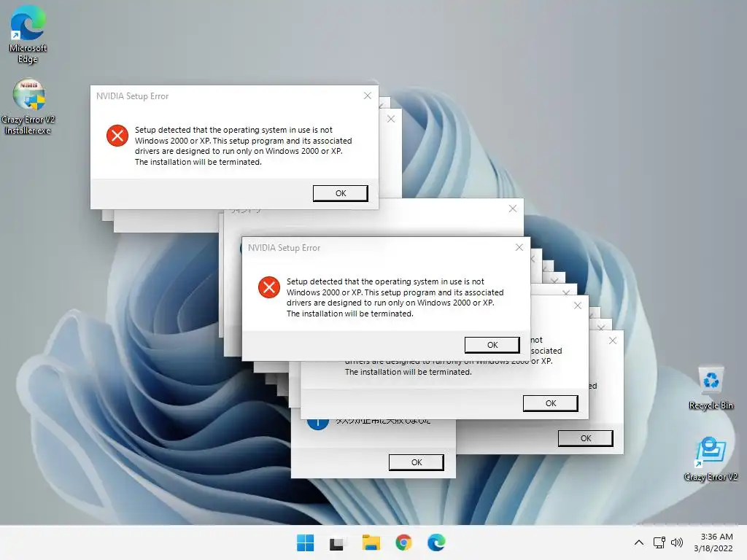
Task: Open the Crazy Error V2 desktop shortcut
Action: 711,459
